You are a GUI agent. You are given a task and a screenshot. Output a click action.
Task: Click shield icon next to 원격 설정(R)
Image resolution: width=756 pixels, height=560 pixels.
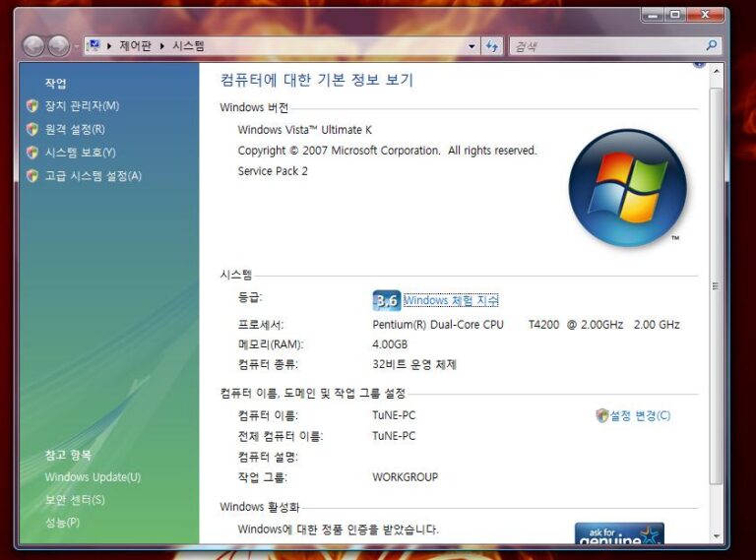pyautogui.click(x=32, y=129)
